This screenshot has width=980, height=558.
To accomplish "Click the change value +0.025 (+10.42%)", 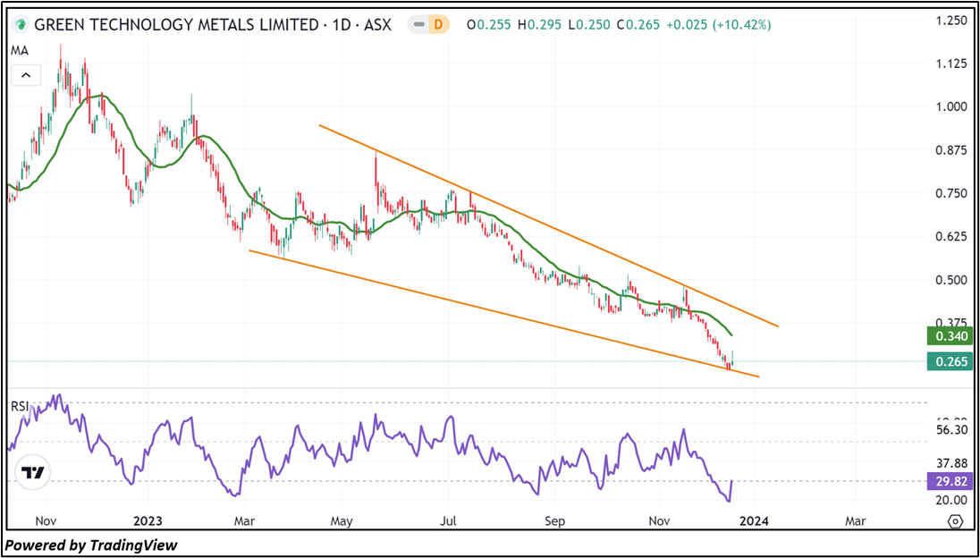I will click(x=718, y=25).
